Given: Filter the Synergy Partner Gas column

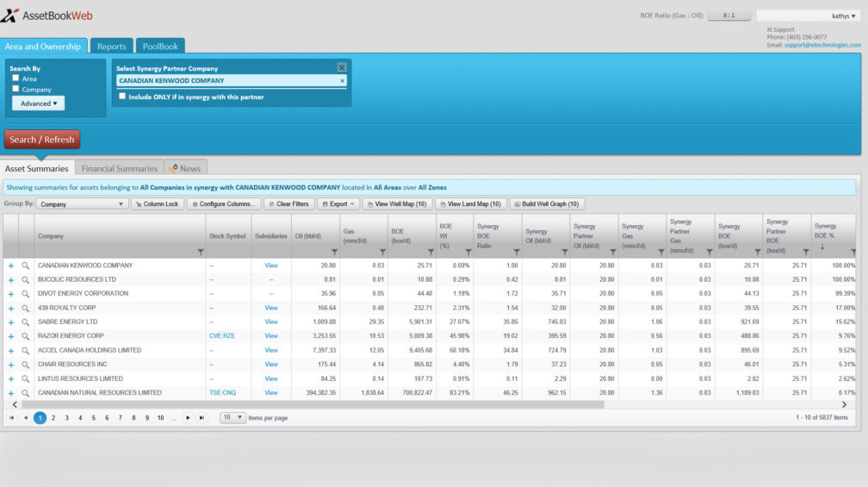Looking at the screenshot, I should 710,252.
